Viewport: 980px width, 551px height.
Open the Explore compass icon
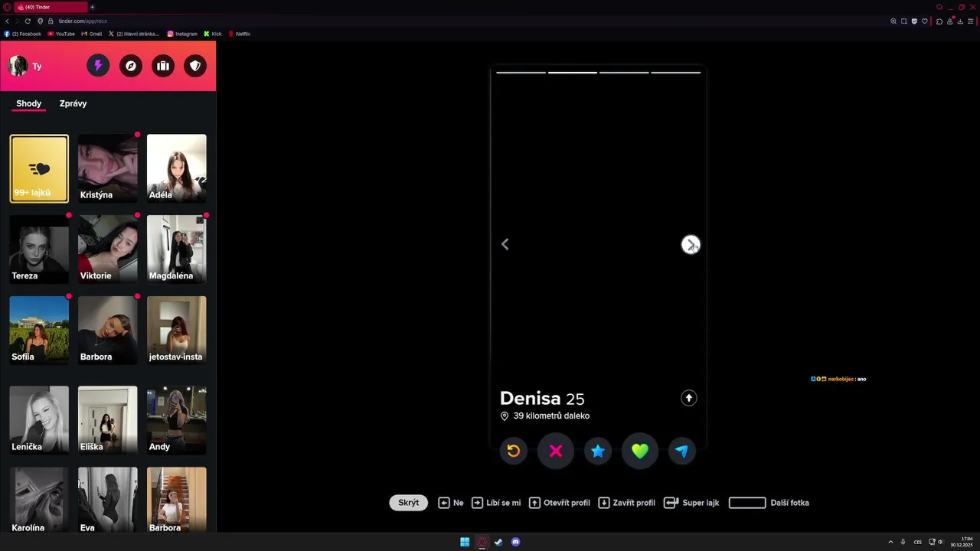131,66
